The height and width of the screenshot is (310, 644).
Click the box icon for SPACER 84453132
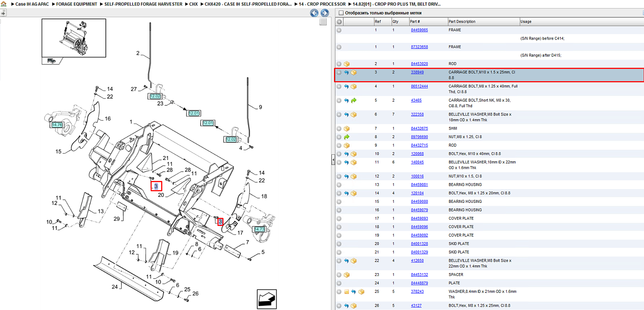click(346, 274)
